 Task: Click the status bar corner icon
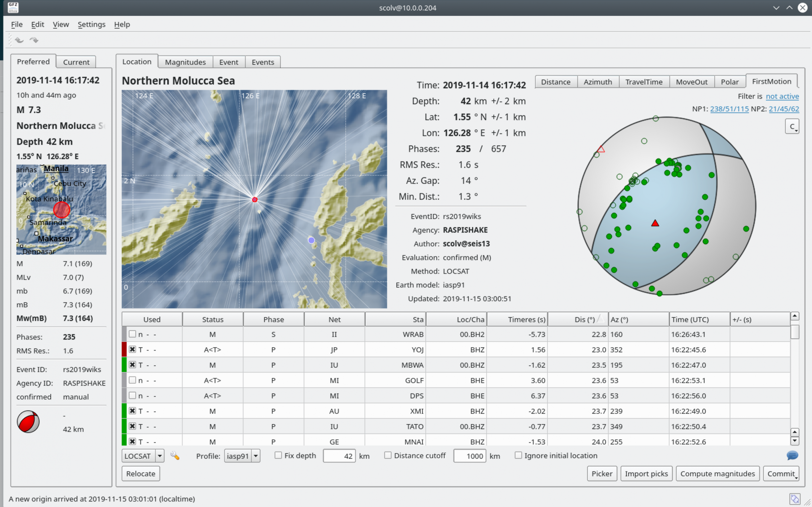click(x=795, y=499)
